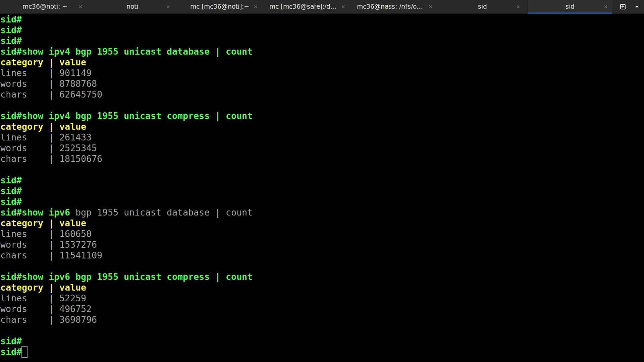The height and width of the screenshot is (362, 644).
Task: Click the ipv4 database count command line
Action: pos(126,52)
